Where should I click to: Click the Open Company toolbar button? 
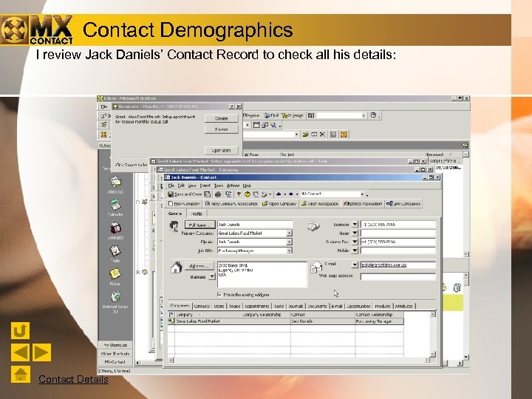(279, 204)
